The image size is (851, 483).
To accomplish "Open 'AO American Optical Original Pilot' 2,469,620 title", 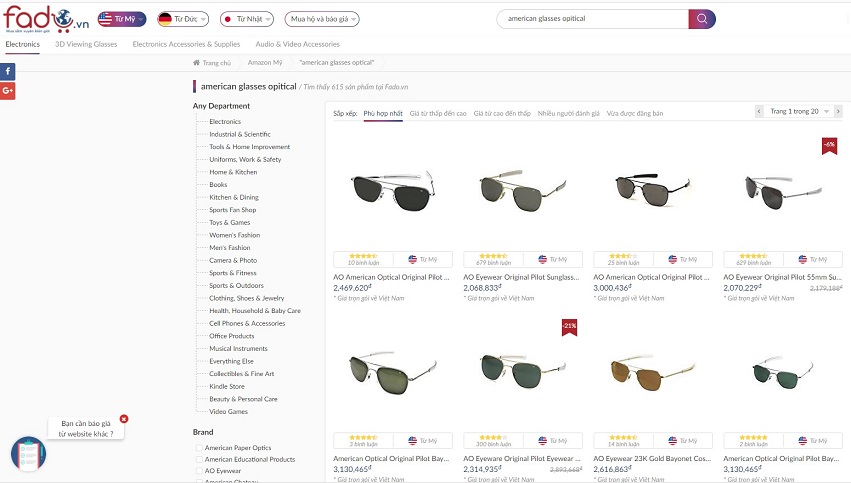I will click(391, 277).
